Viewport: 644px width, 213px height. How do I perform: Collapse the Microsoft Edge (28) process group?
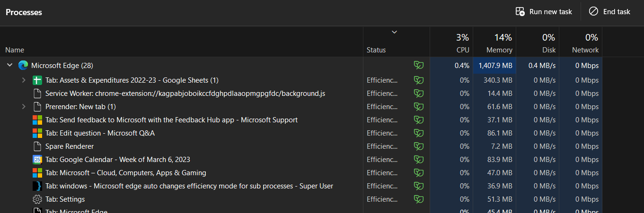(9, 65)
